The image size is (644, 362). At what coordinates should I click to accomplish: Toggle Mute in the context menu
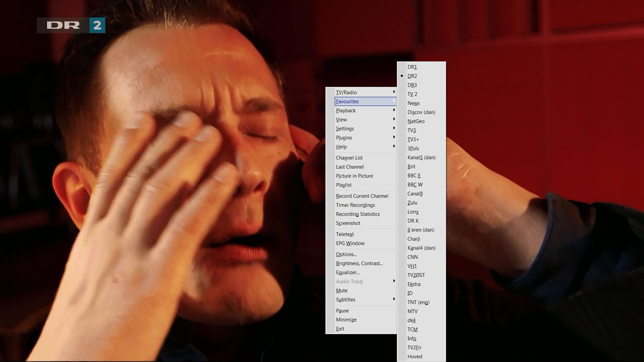point(342,291)
